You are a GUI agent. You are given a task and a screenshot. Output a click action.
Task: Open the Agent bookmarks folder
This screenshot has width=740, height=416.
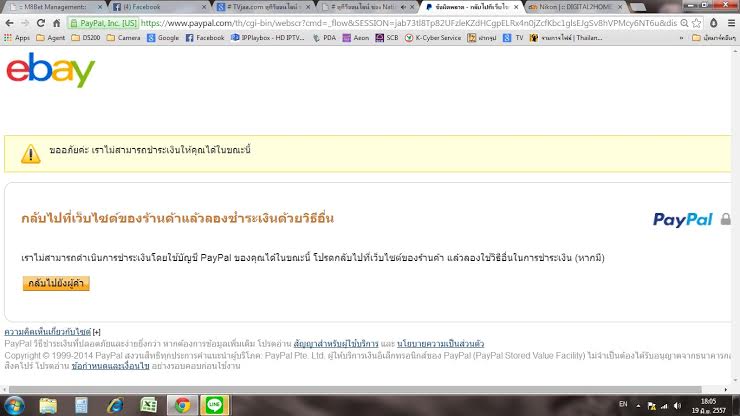click(50, 38)
